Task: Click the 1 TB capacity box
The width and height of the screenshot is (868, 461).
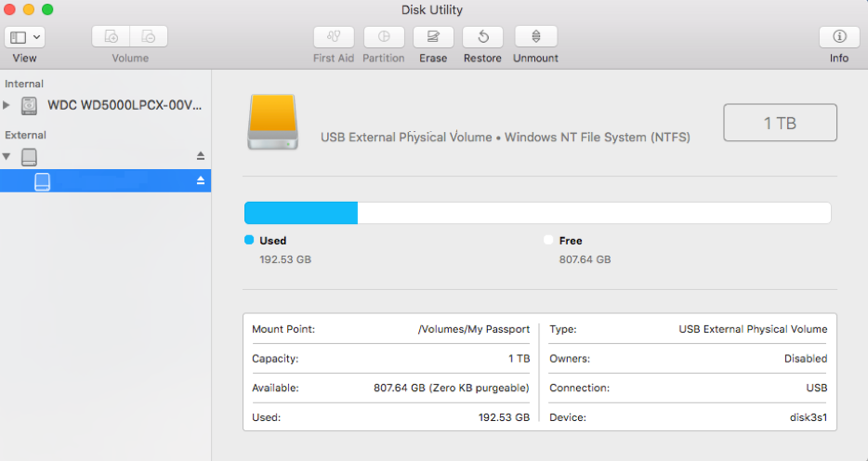Action: 780,123
